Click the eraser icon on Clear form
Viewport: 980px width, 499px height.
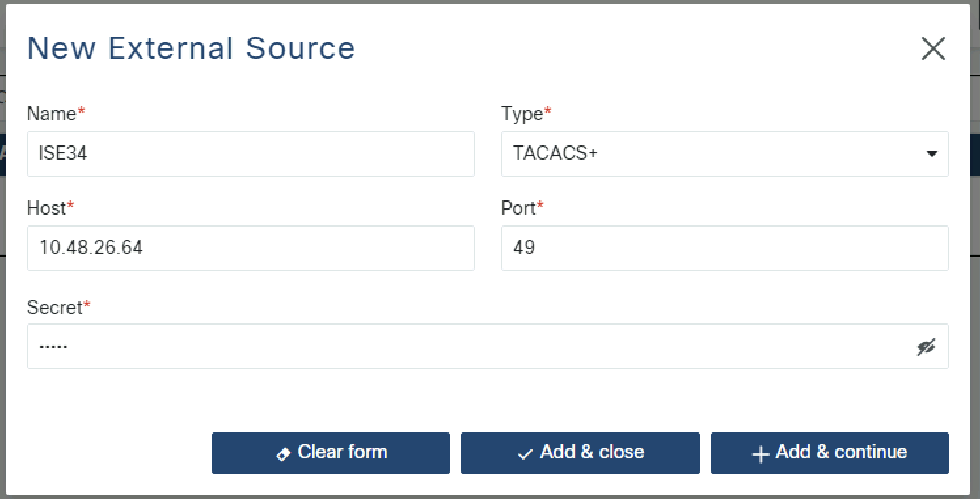284,454
